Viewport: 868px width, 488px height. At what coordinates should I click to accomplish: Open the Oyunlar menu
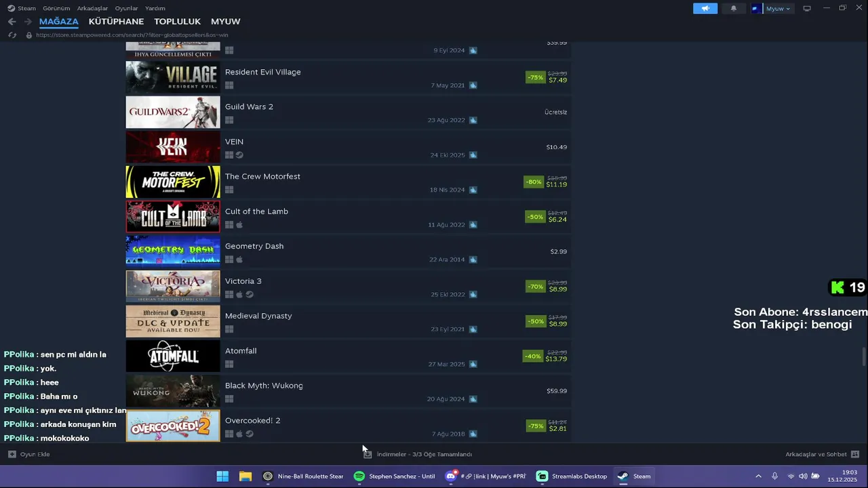[x=127, y=8]
